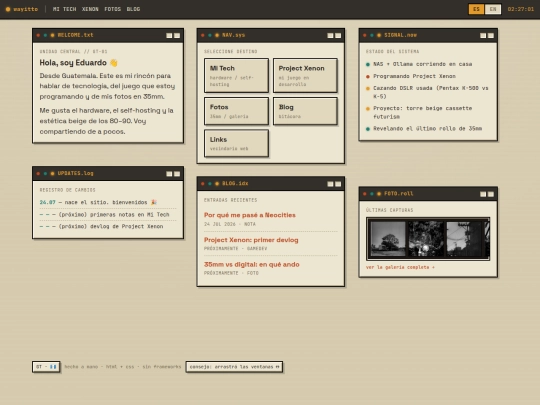Screen dimensions: 540x405
Task: Click left square button on WELCOME.txt title bar
Action: point(169,35)
